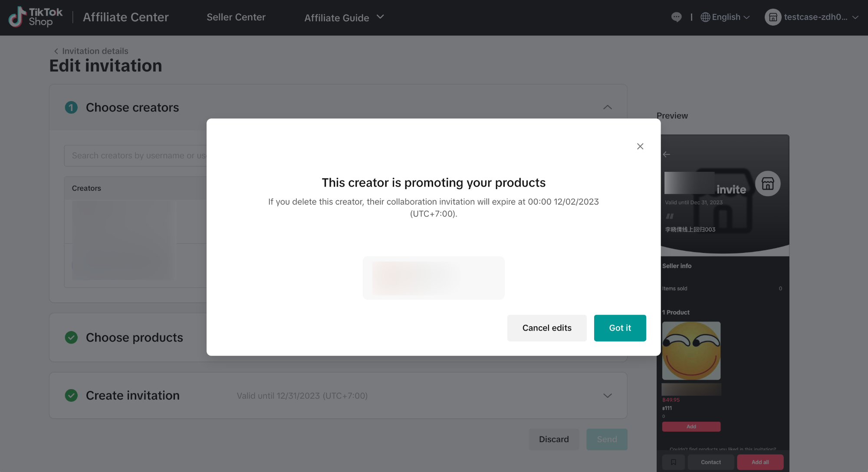Click the green check beside Choose products

(x=71, y=337)
